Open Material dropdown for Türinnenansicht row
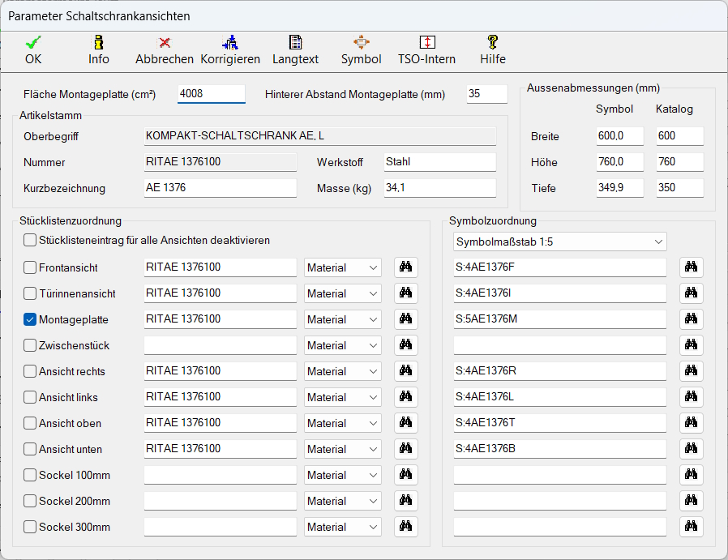This screenshot has width=728, height=560. point(342,293)
